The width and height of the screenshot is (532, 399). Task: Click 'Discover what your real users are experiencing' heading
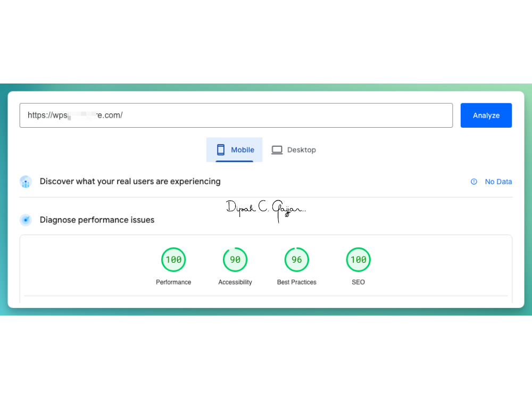coord(130,181)
